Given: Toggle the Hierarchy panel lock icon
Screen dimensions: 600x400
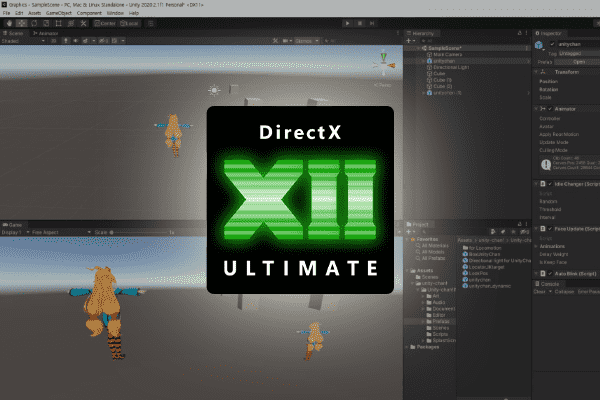Looking at the screenshot, I should [520, 33].
